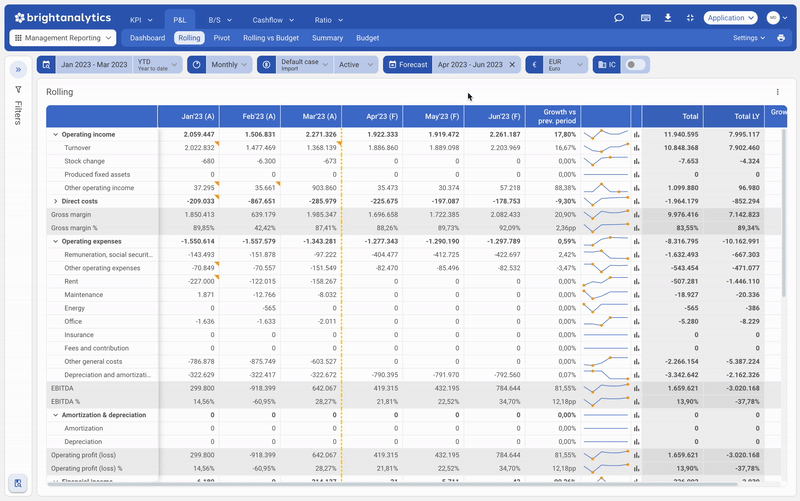Collapse the Operating expenses group
The image size is (800, 501).
[56, 241]
